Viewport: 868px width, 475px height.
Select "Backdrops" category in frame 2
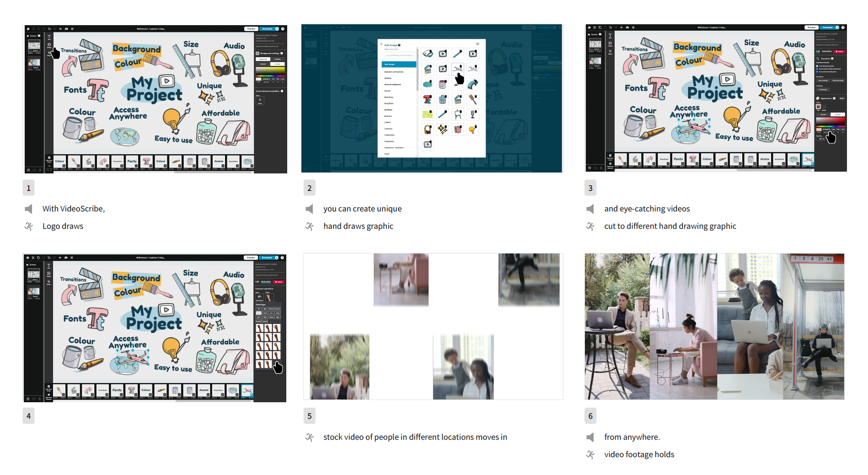[389, 97]
